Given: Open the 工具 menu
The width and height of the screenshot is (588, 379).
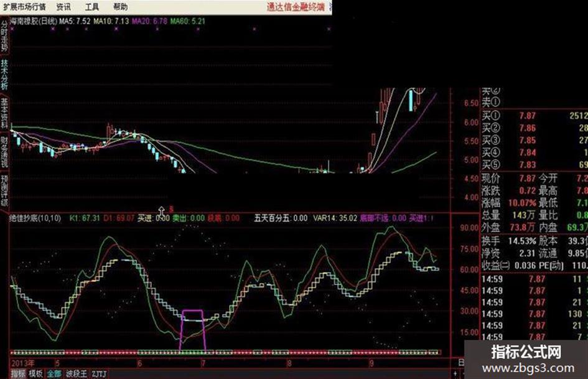Looking at the screenshot, I should click(92, 6).
